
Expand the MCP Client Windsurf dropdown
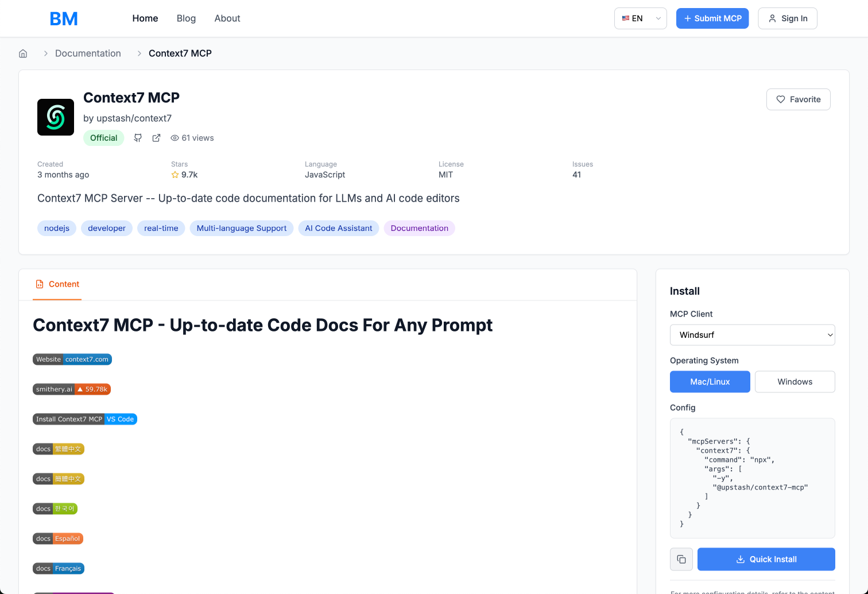pos(753,335)
